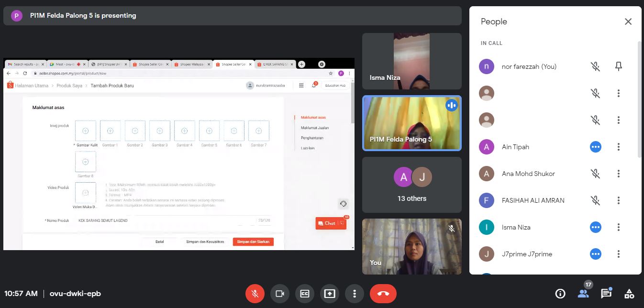Select the 13 others participant tile
The width and height of the screenshot is (644, 308).
[x=412, y=185]
